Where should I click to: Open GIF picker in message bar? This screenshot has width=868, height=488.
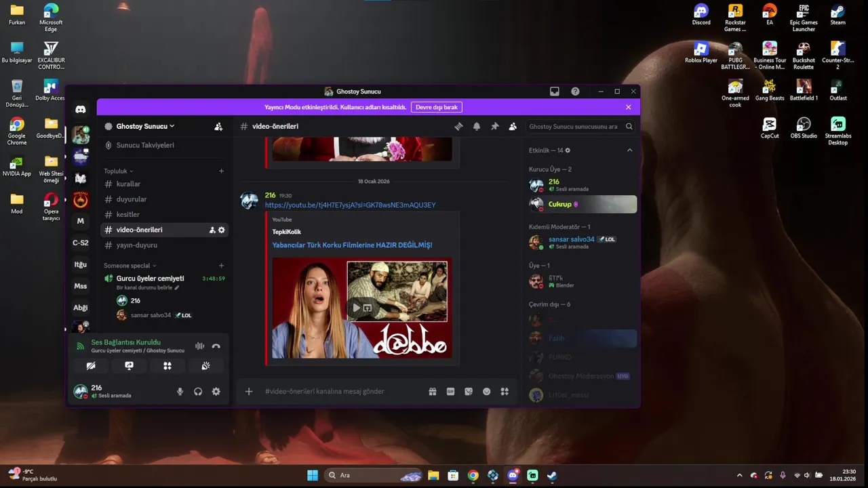450,392
